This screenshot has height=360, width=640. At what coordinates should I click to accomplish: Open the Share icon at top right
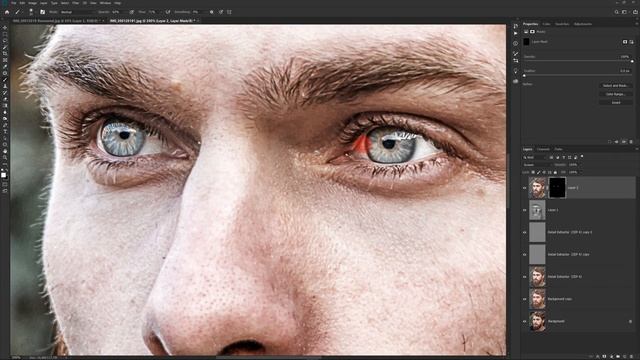(635, 12)
